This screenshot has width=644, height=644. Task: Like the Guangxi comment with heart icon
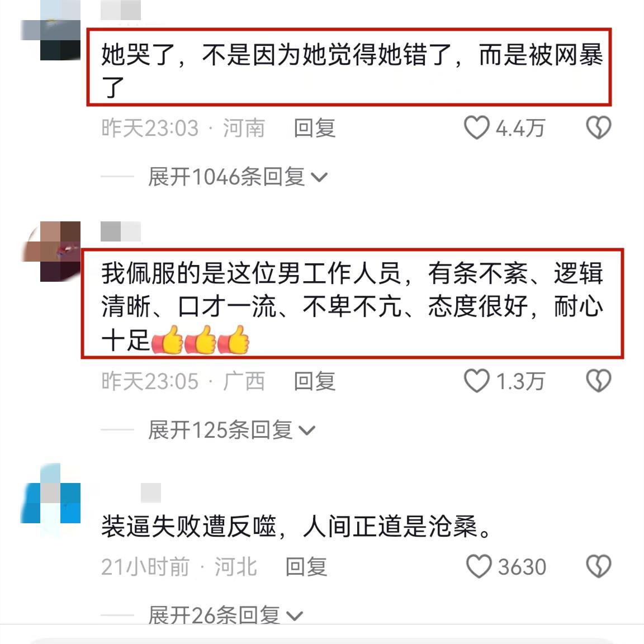[x=476, y=381]
